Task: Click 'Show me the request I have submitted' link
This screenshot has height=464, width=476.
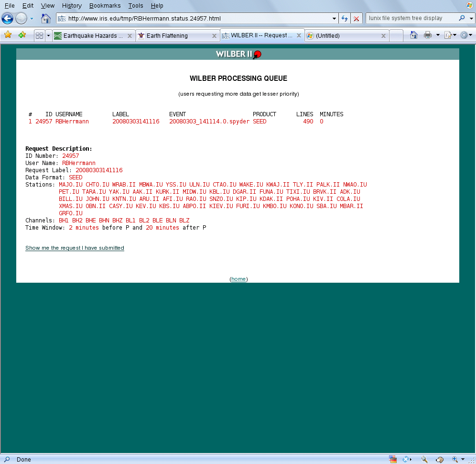Action: pos(75,248)
